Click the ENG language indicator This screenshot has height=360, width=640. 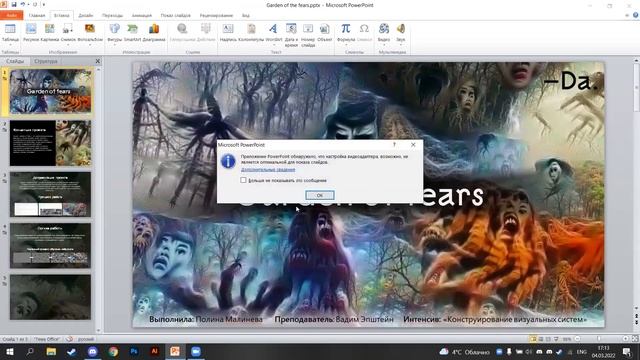pos(581,351)
